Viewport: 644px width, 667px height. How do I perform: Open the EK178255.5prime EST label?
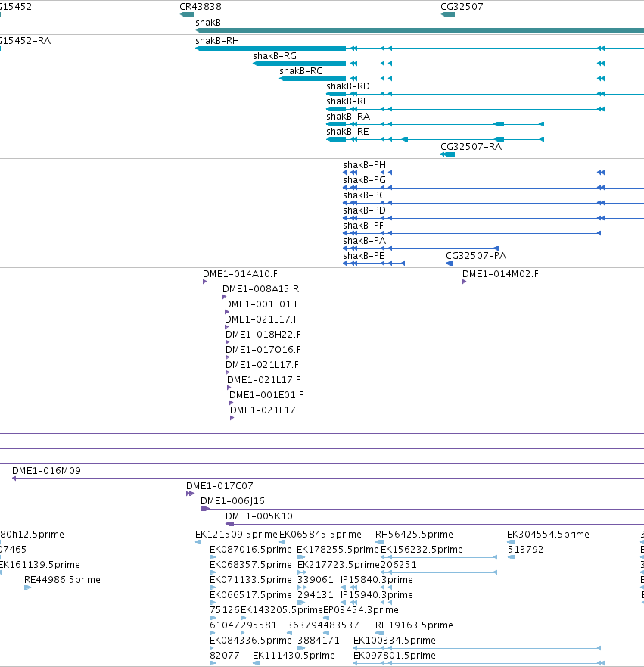coord(338,550)
